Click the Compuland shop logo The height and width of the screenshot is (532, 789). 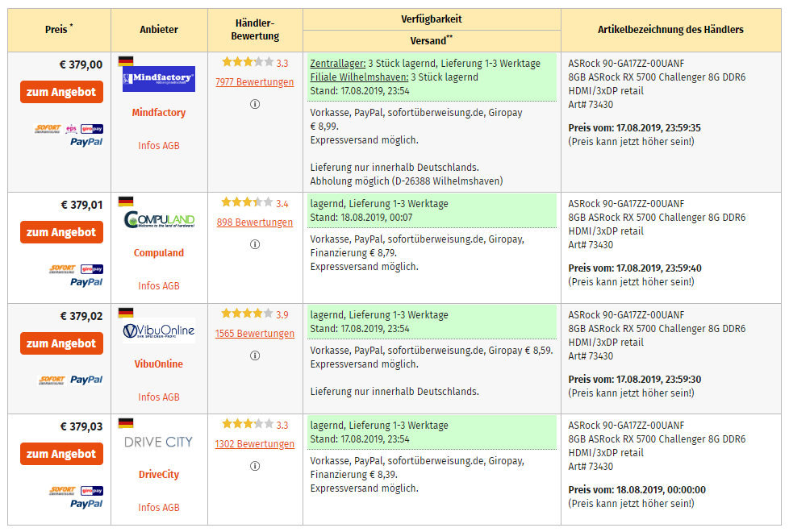pos(158,219)
